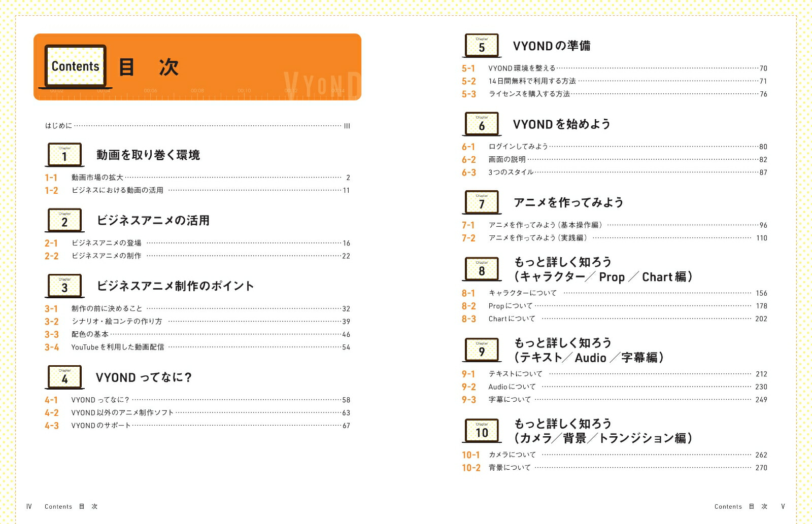Select entry 14日間無料で利用する方法
This screenshot has height=524, width=812.
click(532, 81)
